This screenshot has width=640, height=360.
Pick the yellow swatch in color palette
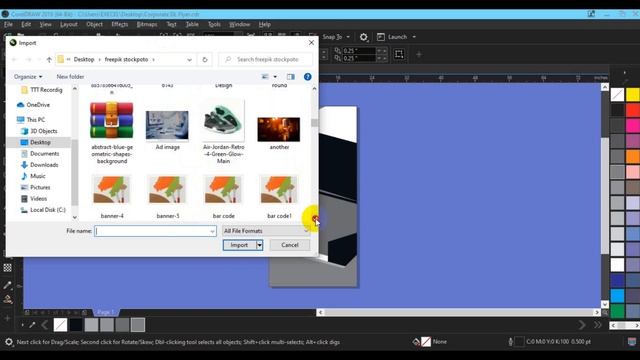633,95
